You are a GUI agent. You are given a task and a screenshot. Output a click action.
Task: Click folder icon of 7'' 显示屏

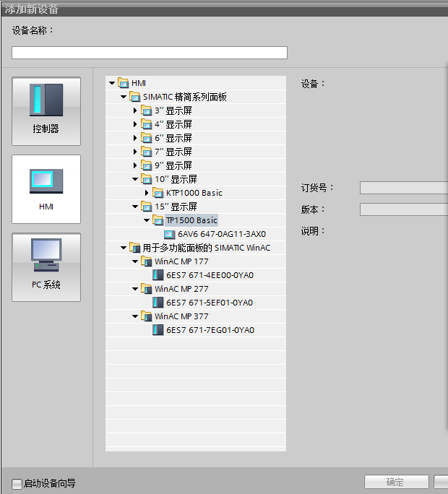pos(146,152)
